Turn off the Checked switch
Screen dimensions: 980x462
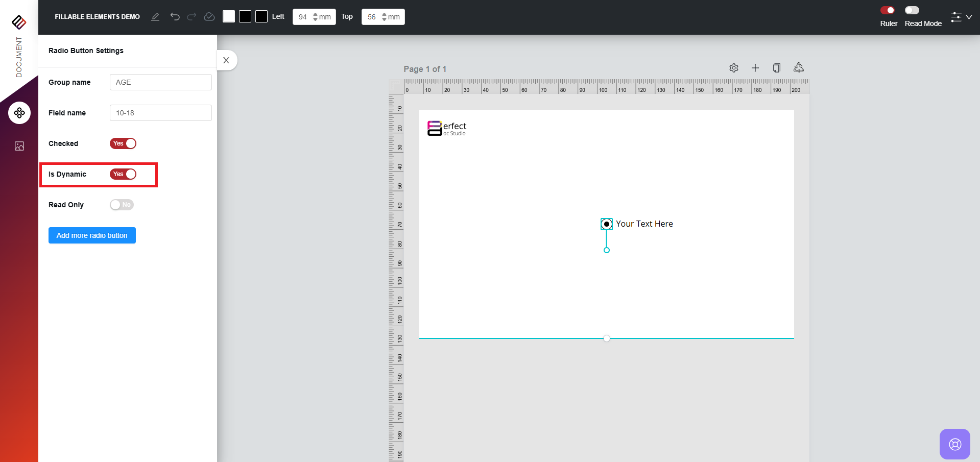tap(123, 143)
